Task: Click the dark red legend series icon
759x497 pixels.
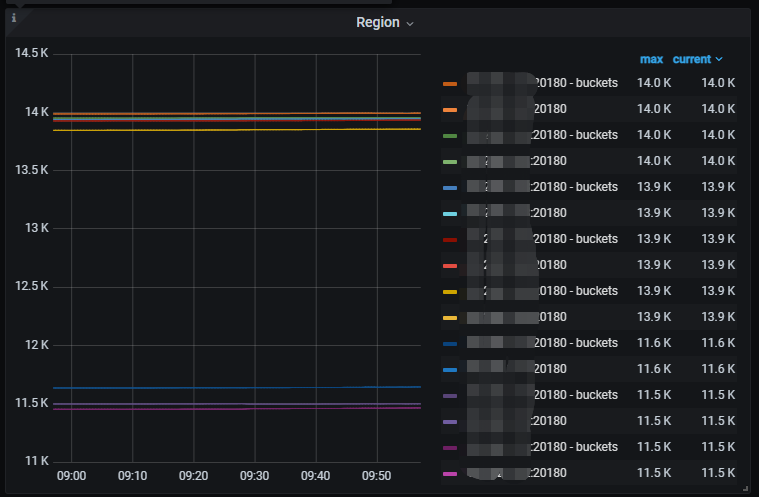Action: 450,239
